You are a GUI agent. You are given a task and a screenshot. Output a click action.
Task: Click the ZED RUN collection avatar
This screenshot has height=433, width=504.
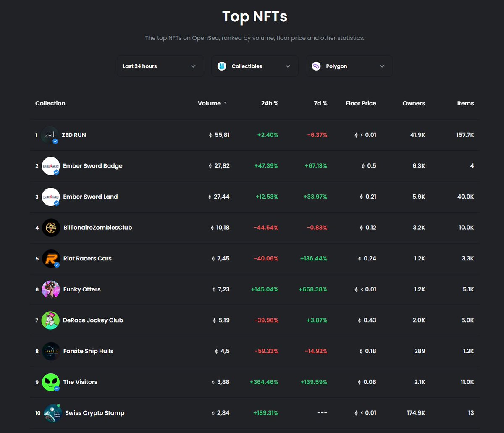coord(50,134)
